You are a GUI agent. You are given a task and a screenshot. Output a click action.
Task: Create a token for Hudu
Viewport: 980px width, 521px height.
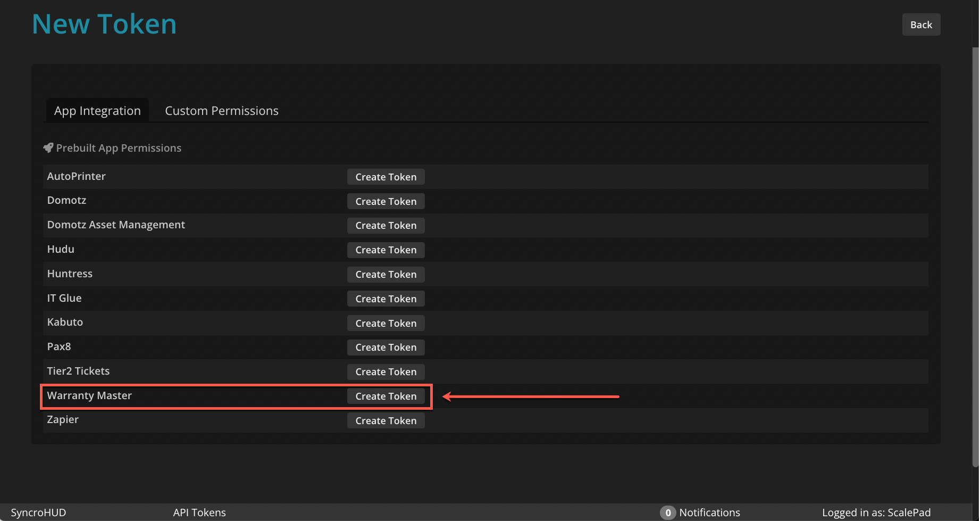(x=386, y=250)
